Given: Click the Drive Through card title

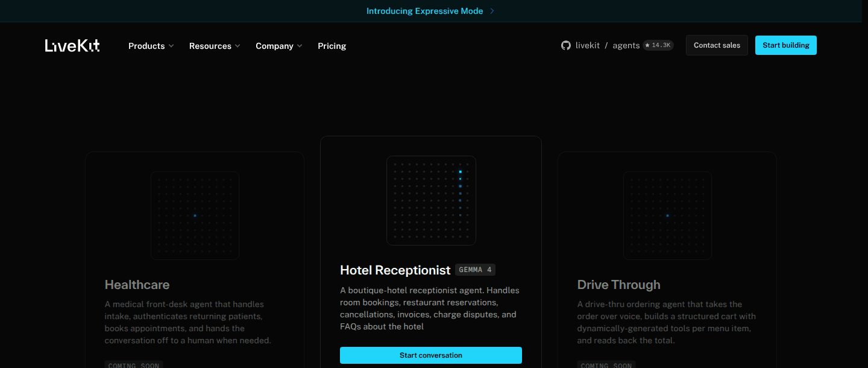Looking at the screenshot, I should [x=618, y=285].
